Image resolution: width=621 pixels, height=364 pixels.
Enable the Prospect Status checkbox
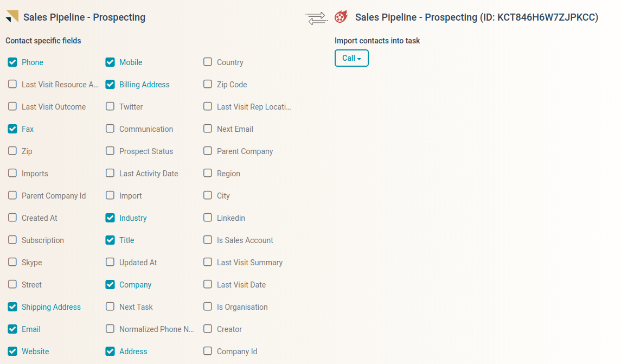pyautogui.click(x=110, y=151)
